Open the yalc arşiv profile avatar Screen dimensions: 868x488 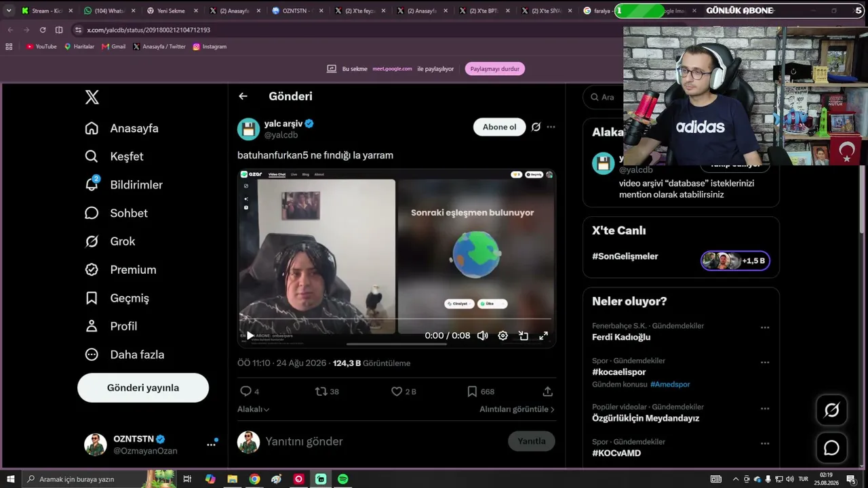(x=248, y=129)
